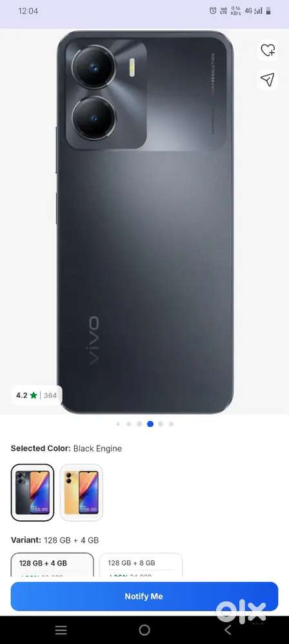Viewport: 289px width, 644px height.
Task: Choose the 128 GB + 8 GB variant
Action: point(141,565)
